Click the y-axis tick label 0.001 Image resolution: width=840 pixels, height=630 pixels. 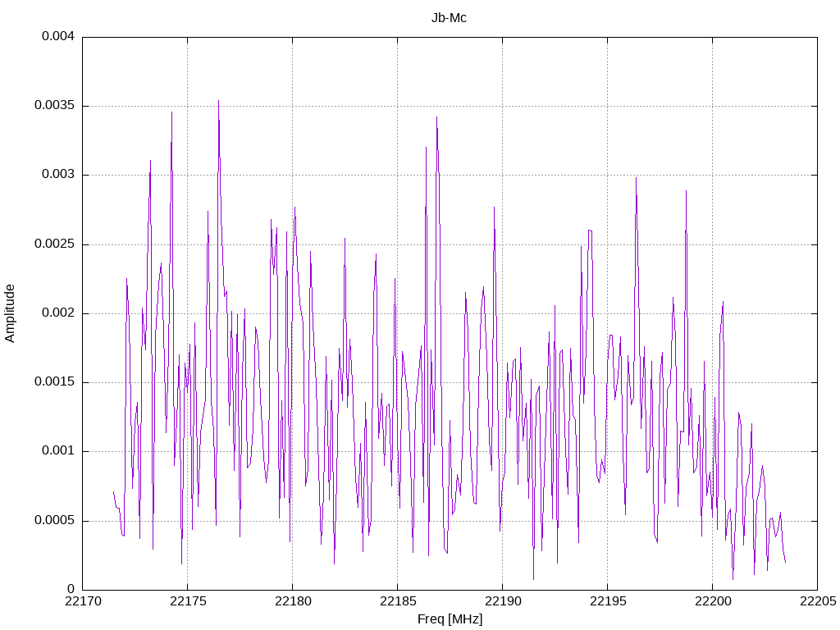[x=58, y=451]
